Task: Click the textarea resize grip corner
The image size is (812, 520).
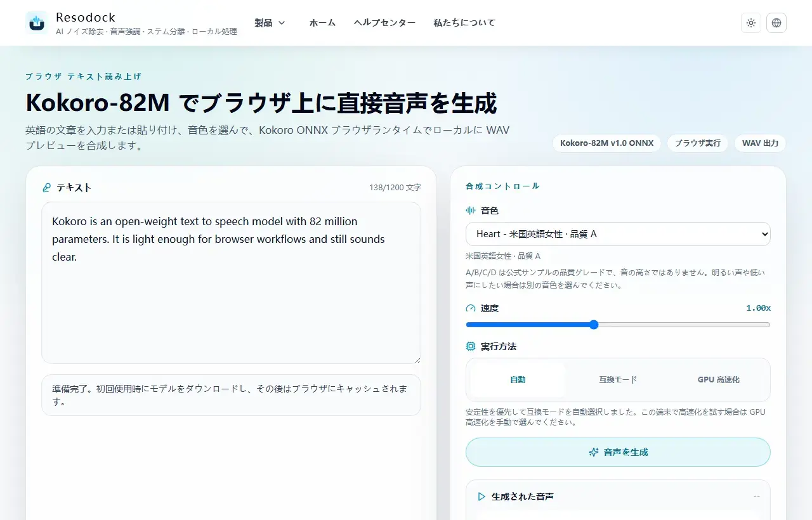Action: click(417, 360)
